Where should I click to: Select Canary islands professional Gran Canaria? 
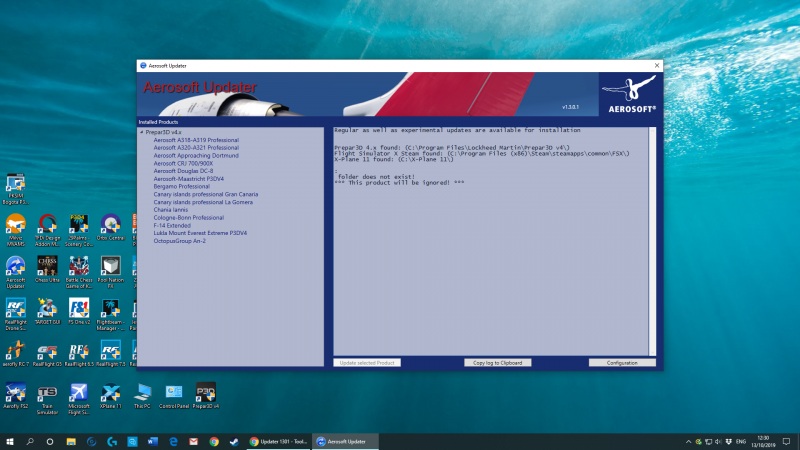[x=206, y=194]
